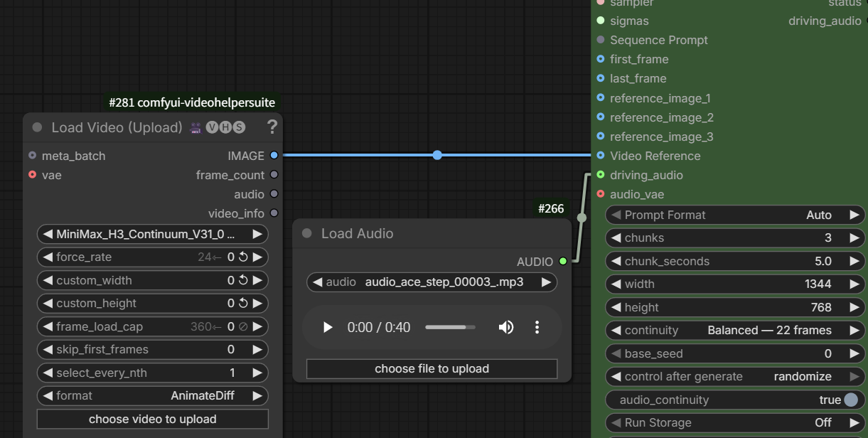The width and height of the screenshot is (868, 438).
Task: Click the vae input connector
Action: point(32,174)
